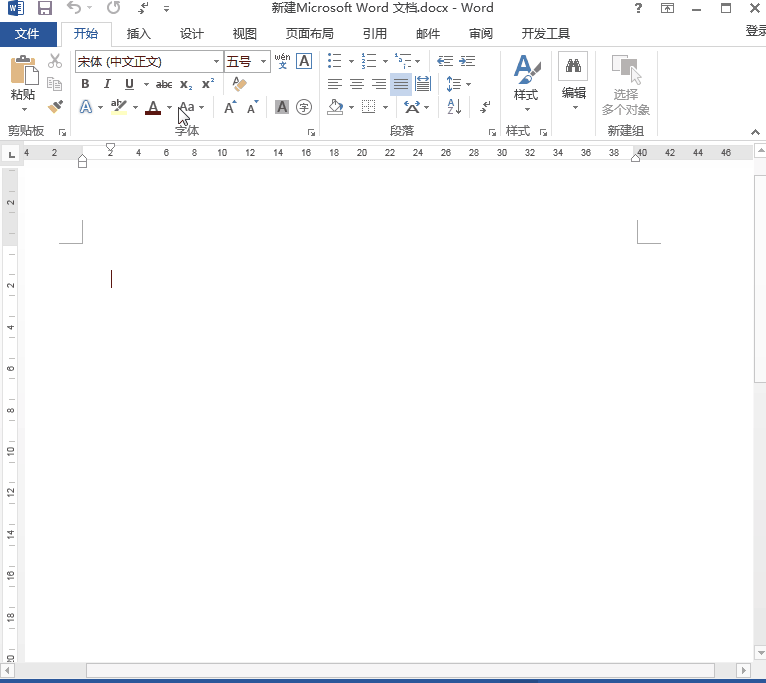Click the Center align icon

(x=356, y=84)
